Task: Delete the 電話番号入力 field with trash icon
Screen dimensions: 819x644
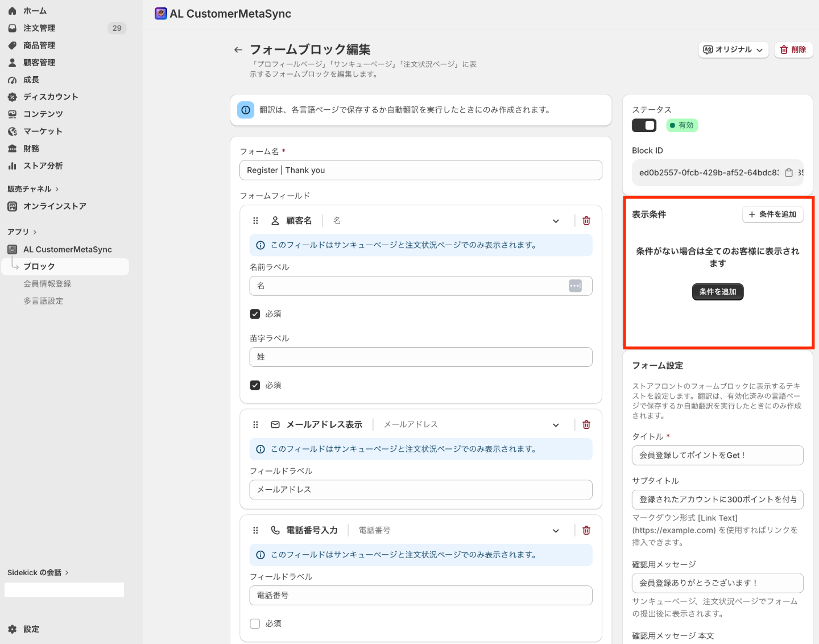Action: [x=586, y=531]
